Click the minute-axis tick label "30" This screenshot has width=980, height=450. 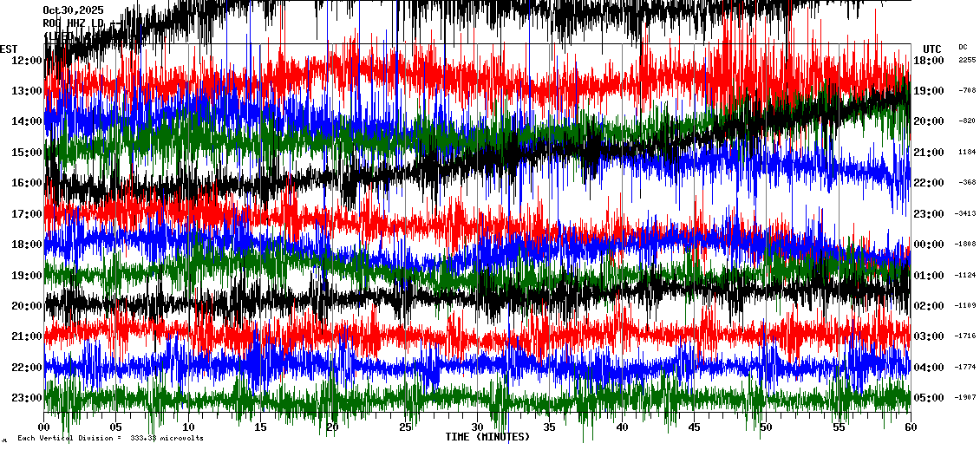coord(478,427)
